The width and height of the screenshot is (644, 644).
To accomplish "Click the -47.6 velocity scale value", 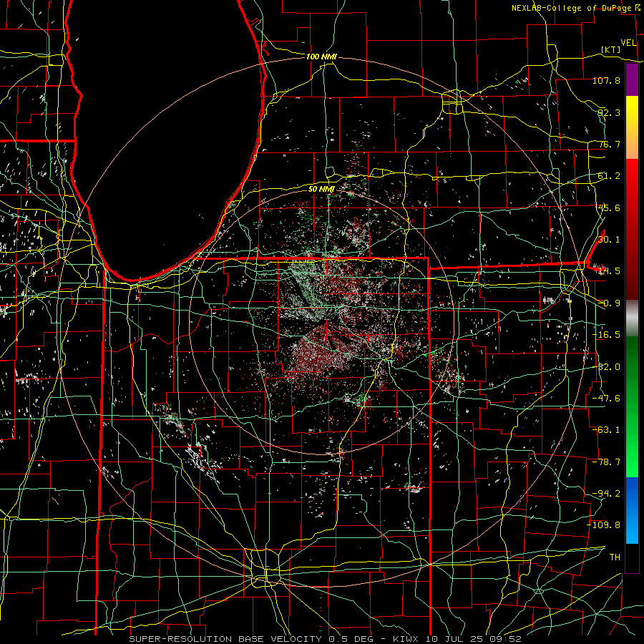I will point(606,399).
